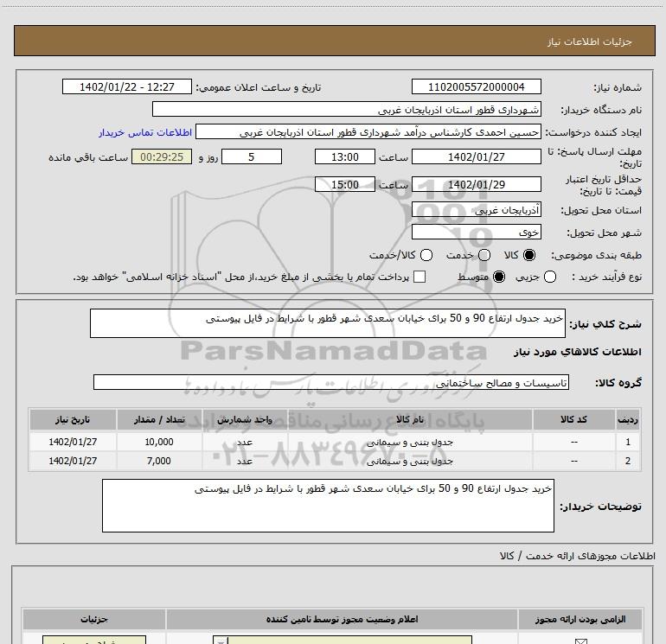Select the کالا radio button
666x644 pixels.
(x=529, y=255)
